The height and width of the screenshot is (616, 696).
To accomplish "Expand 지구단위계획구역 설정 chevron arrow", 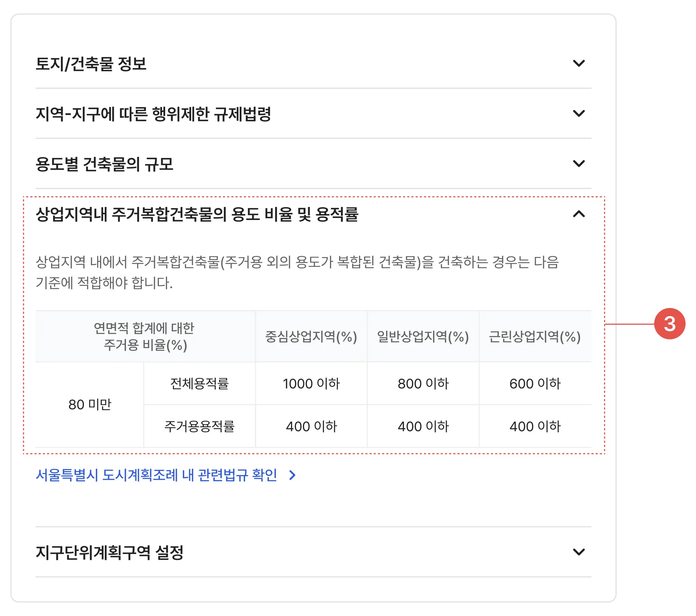I will [x=578, y=552].
